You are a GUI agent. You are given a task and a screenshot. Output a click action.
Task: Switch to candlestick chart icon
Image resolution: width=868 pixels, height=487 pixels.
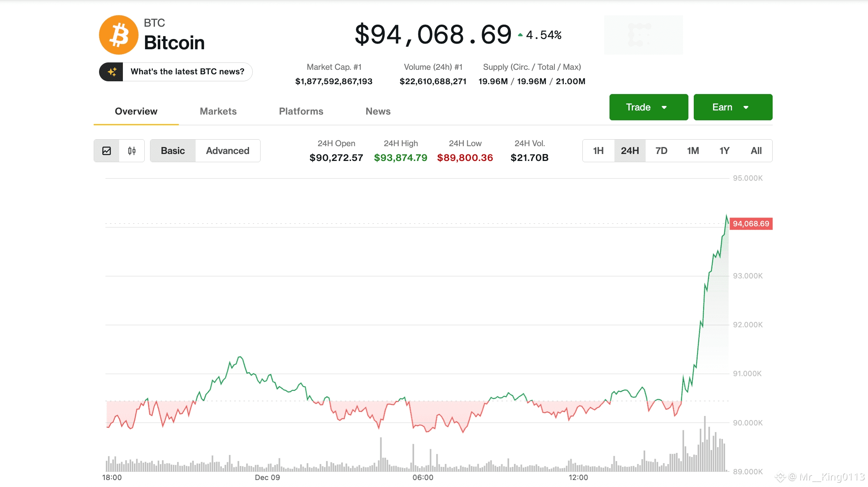click(132, 151)
